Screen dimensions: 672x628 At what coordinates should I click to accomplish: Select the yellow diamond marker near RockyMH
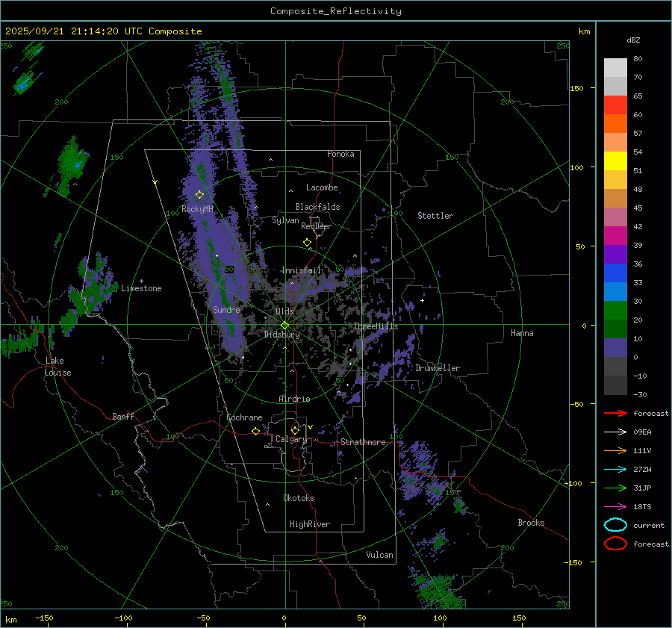199,194
